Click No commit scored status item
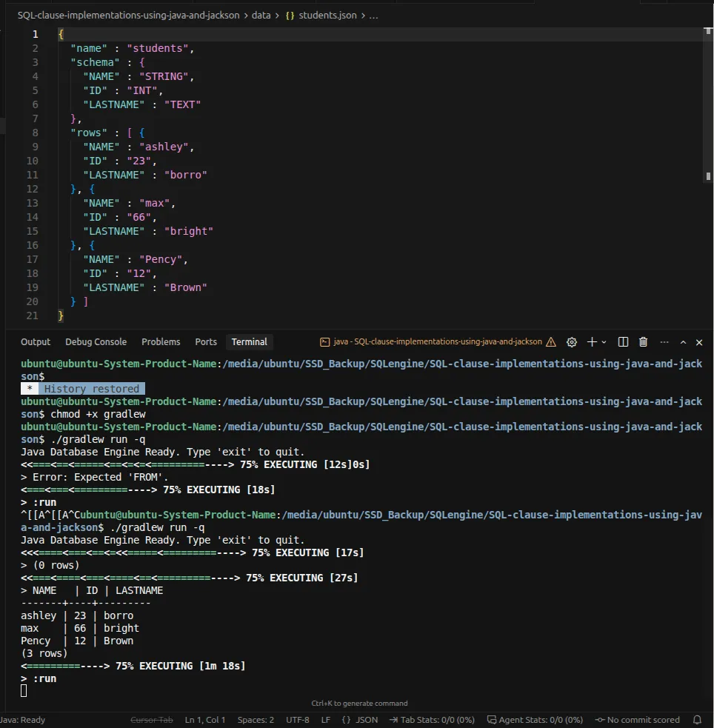Viewport: 714px width, 728px height. tap(637, 720)
